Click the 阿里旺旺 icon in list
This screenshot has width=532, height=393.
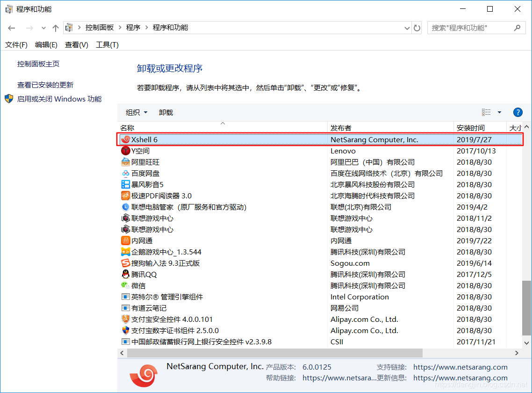click(126, 162)
